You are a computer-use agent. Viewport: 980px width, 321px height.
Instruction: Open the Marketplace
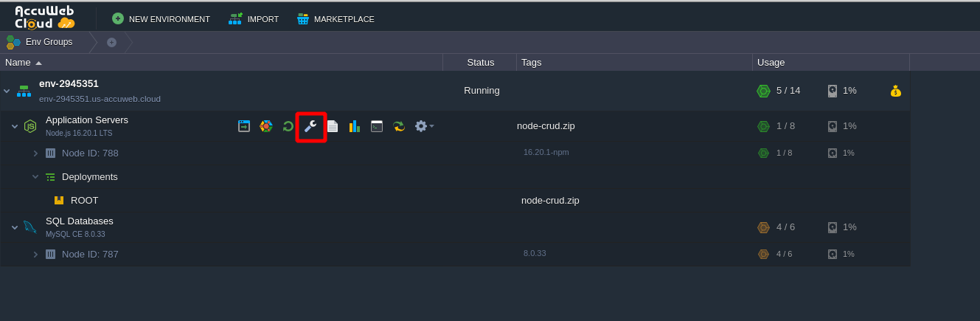[336, 18]
